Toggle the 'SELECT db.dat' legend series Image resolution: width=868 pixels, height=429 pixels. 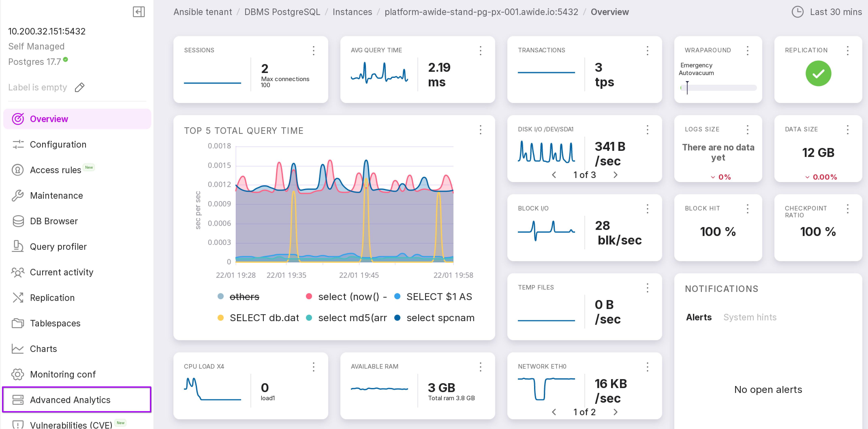coord(264,318)
